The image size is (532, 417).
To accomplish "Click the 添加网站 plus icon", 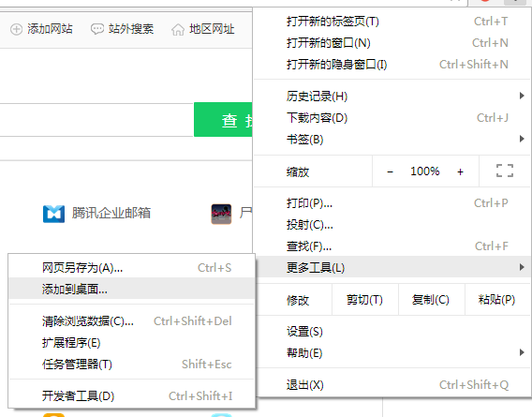I will click(x=16, y=29).
